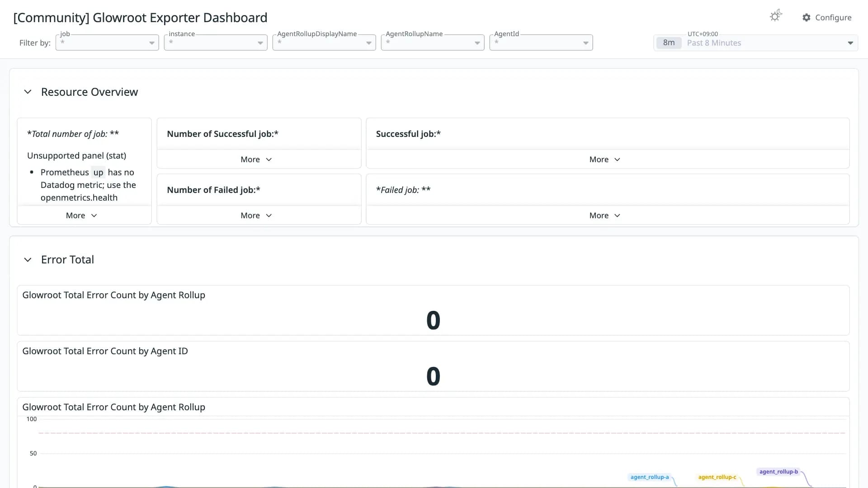868x488 pixels.
Task: Click the Unsupported panel (stat) text
Action: (76, 155)
